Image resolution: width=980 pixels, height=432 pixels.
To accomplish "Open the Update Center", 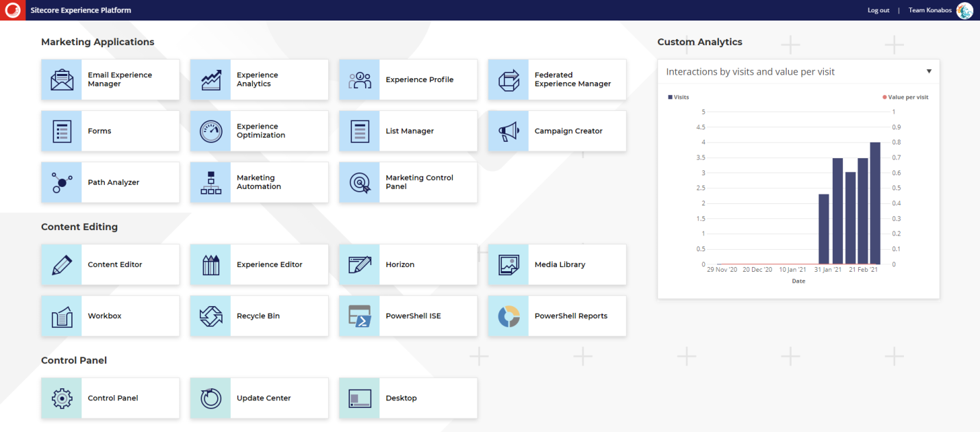I will click(x=210, y=398).
